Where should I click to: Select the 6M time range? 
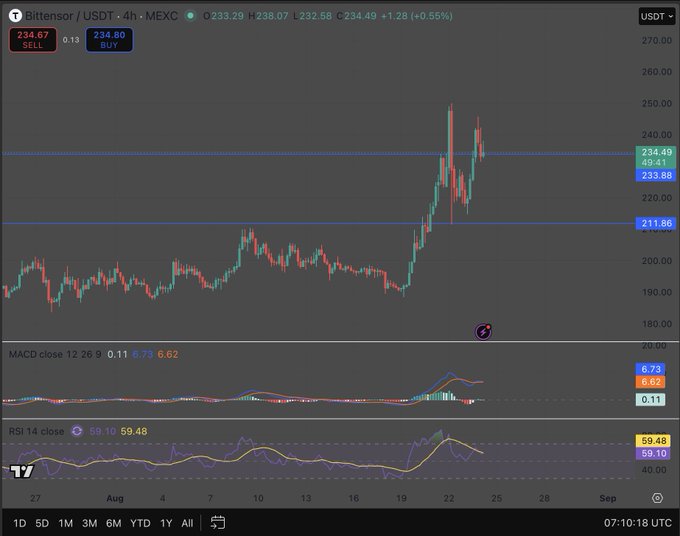pyautogui.click(x=114, y=523)
